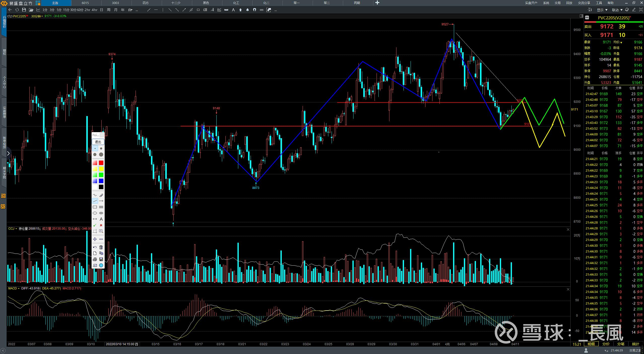
Task: Select the largest brush size dot
Action: (101, 155)
